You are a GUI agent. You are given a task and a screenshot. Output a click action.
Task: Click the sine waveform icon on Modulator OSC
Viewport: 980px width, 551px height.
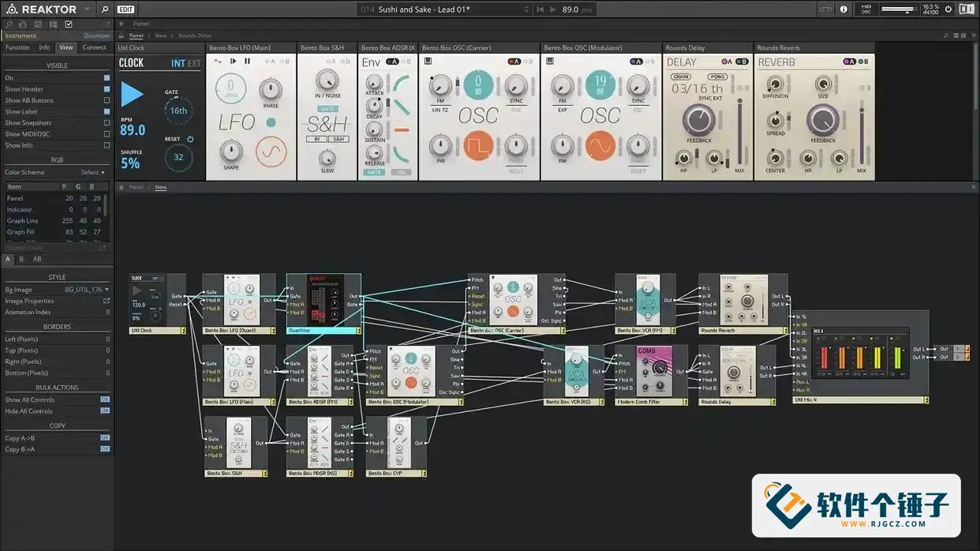[600, 146]
